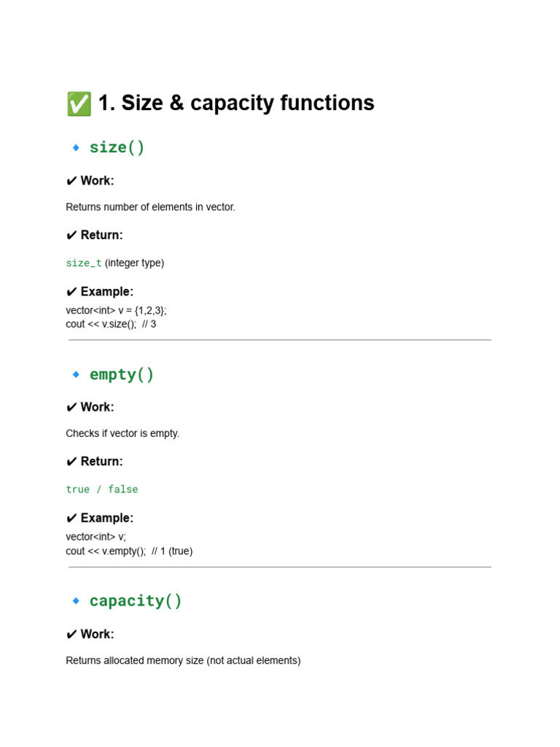Select the '1. Size & capacity functions' heading
Image resolution: width=560 pixels, height=747 pixels.
[236, 103]
